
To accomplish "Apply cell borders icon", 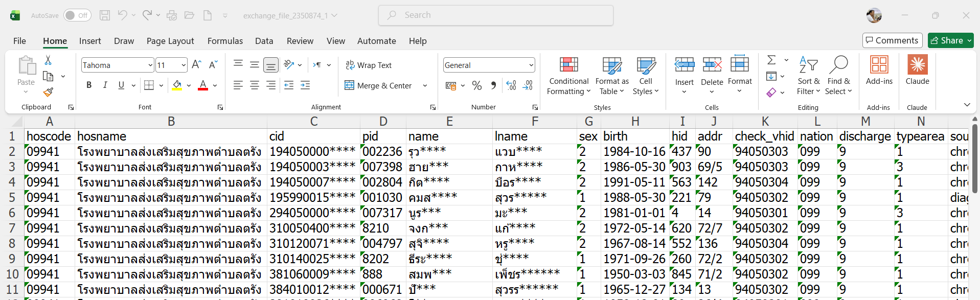I will coord(149,85).
